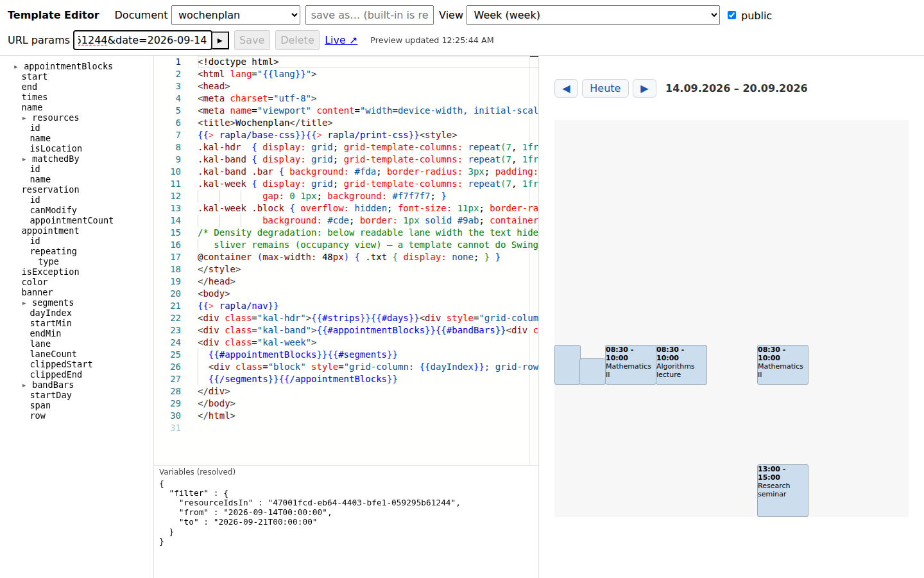924x578 pixels.
Task: Select the 'canModify' variable in tree
Action: click(53, 211)
